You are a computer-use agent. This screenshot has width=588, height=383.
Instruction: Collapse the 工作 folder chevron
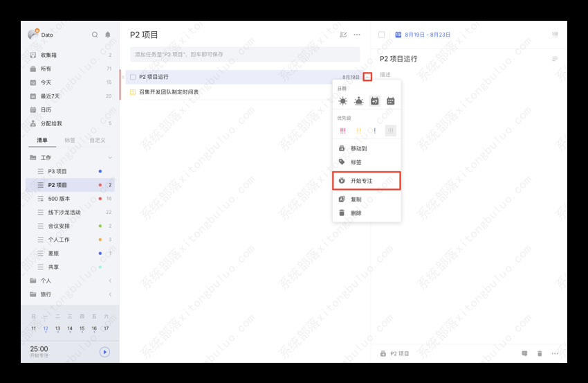pyautogui.click(x=110, y=158)
